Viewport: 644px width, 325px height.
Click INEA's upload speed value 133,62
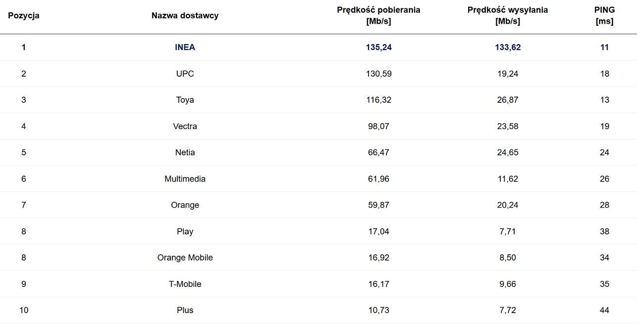[507, 47]
